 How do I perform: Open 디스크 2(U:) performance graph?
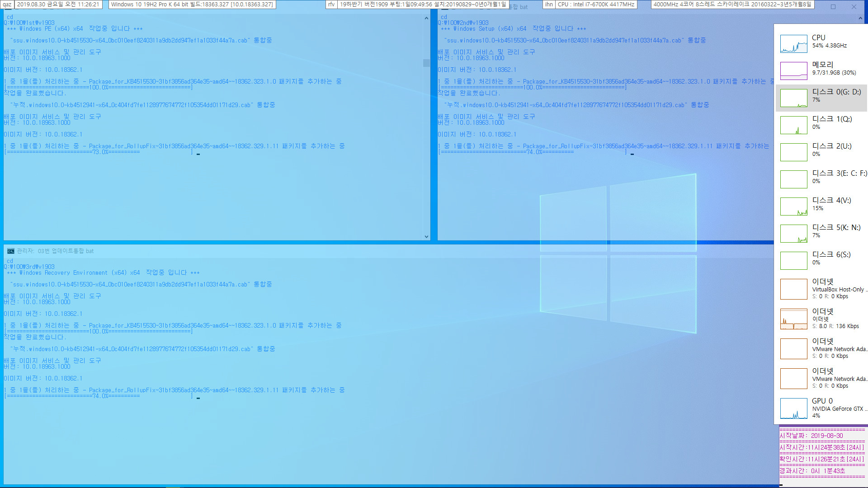[x=793, y=152]
